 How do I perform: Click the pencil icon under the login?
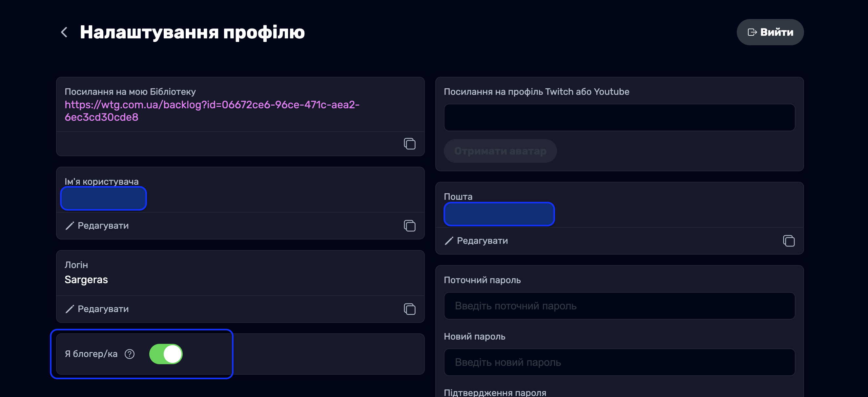pos(70,309)
